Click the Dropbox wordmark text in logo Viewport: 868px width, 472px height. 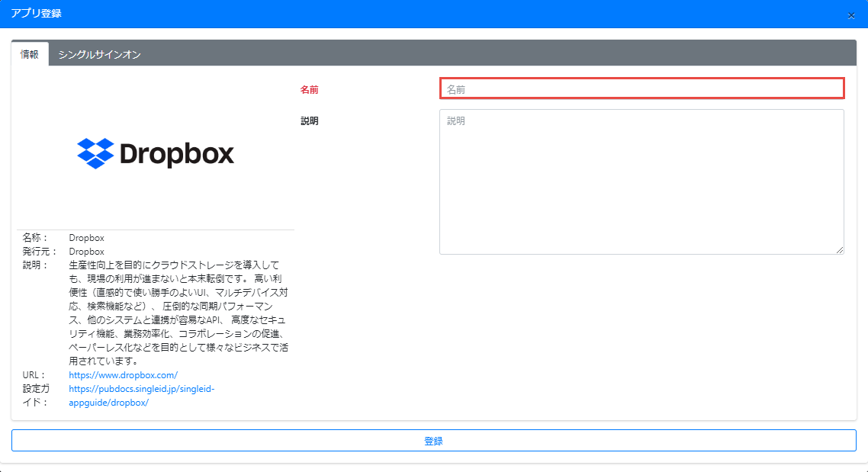point(177,154)
